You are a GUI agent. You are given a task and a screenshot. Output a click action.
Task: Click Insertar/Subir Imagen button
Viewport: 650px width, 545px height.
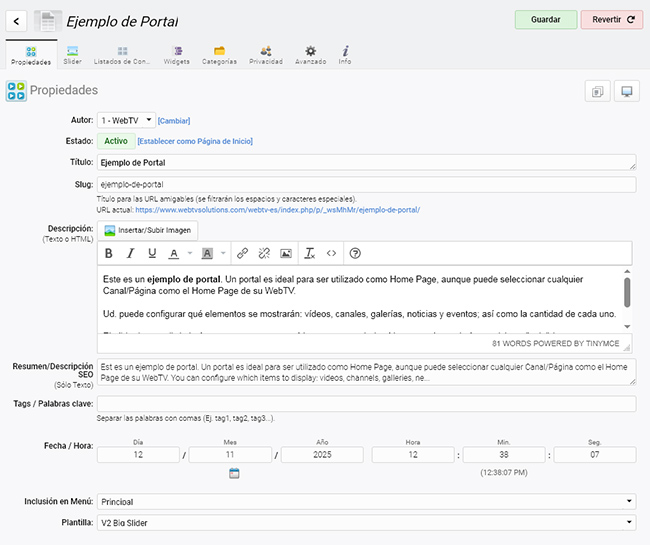[x=148, y=230]
